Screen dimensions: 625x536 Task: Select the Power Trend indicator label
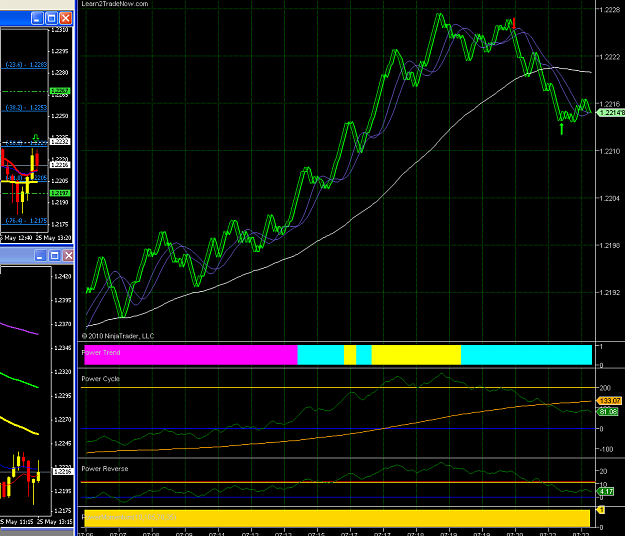[x=101, y=353]
